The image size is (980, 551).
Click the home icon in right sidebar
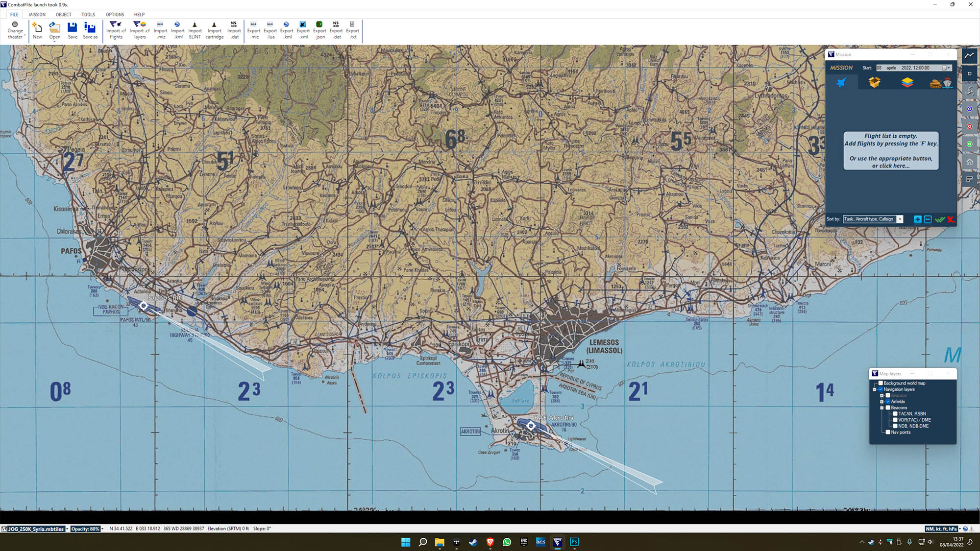969,162
